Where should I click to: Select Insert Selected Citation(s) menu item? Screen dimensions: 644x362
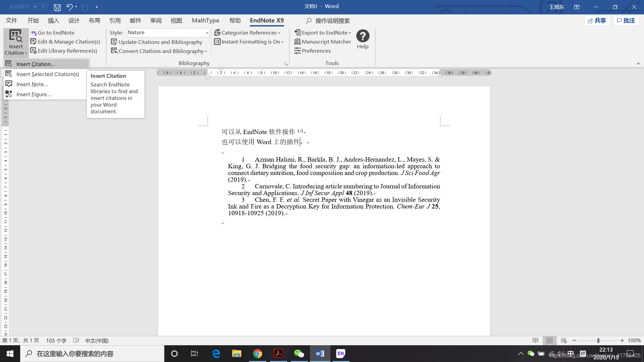pos(47,74)
